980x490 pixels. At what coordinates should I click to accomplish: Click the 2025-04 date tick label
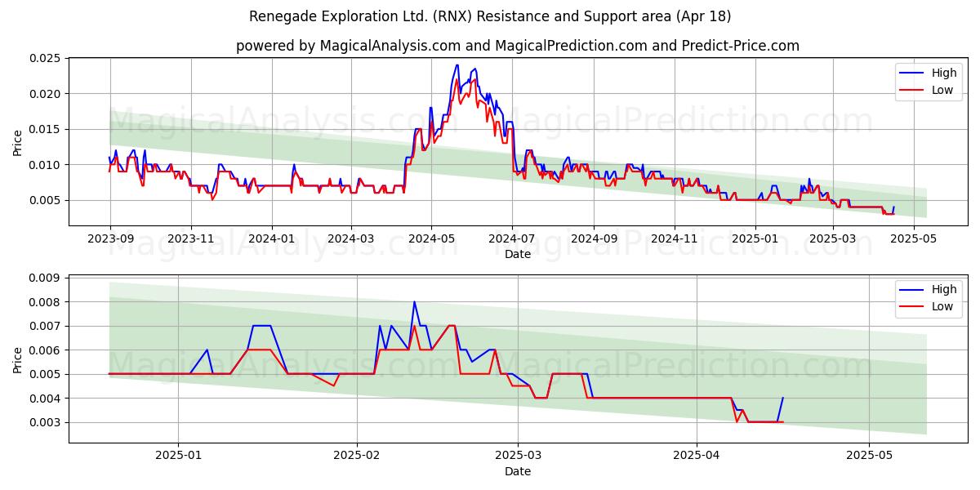tap(697, 456)
